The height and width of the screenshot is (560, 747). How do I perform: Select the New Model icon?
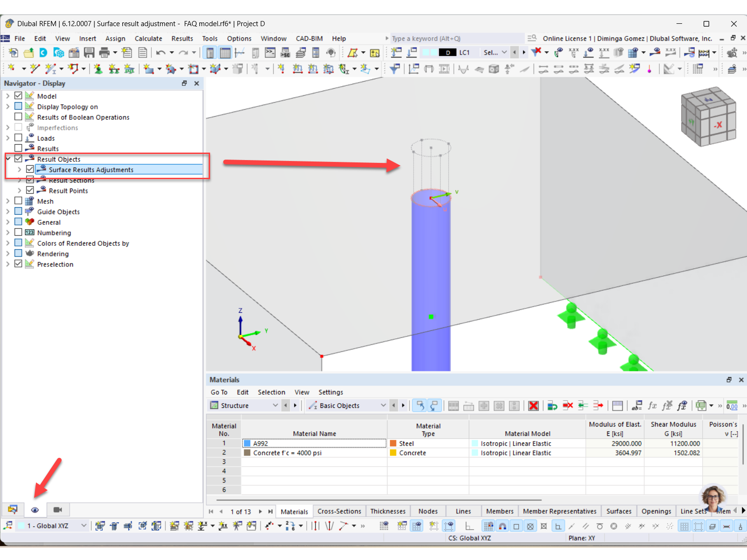tap(13, 53)
